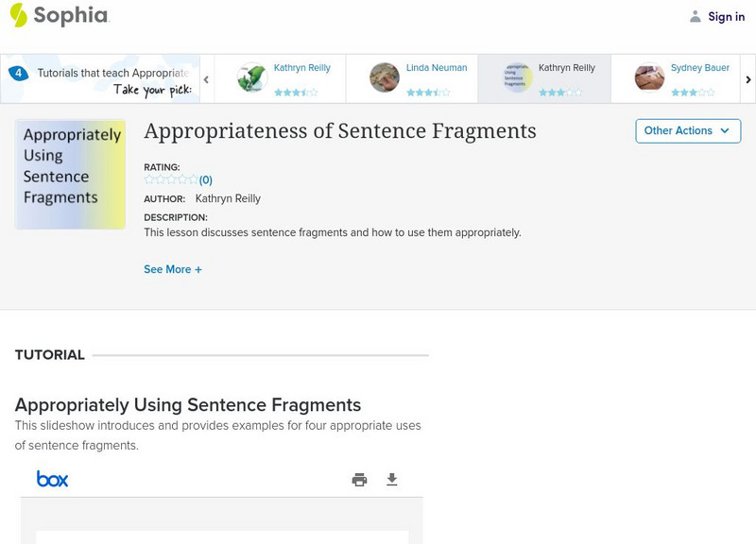Click the Sign in link

coord(726,16)
